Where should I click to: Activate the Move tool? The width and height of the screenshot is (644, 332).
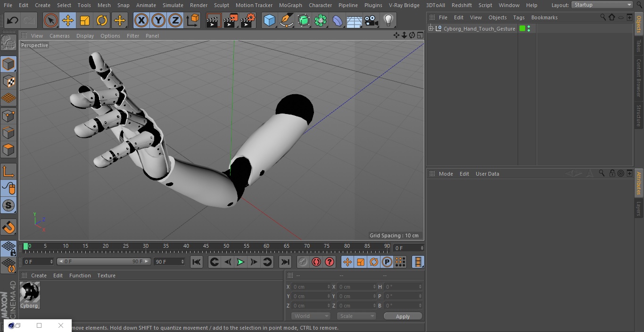[x=68, y=21]
